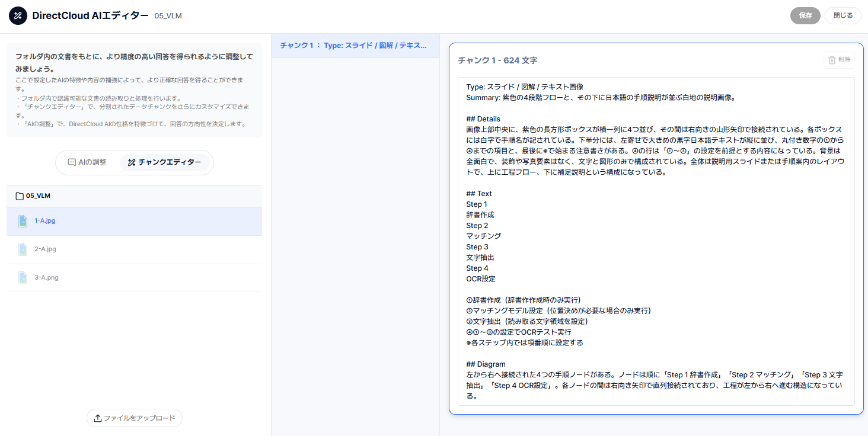
Task: Click the 閉じる button
Action: pyautogui.click(x=843, y=16)
